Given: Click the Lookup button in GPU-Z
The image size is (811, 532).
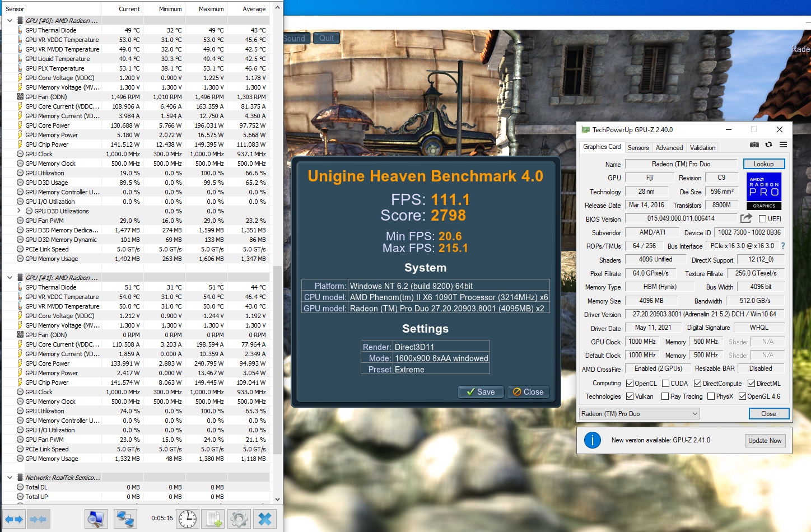Looking at the screenshot, I should [x=764, y=164].
